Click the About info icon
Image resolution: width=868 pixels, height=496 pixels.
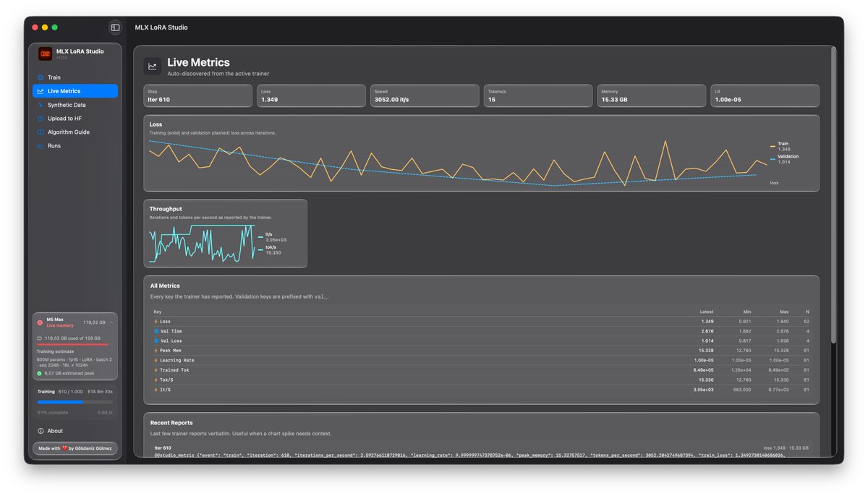pos(41,431)
